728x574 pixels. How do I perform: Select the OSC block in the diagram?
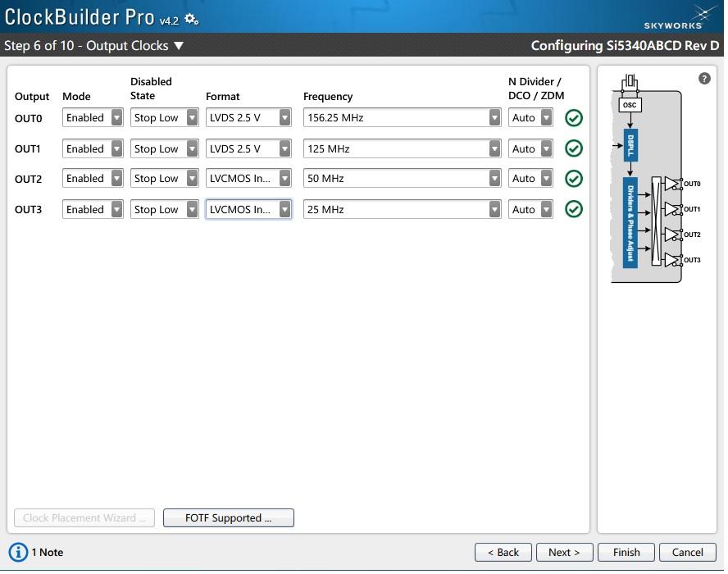point(630,105)
